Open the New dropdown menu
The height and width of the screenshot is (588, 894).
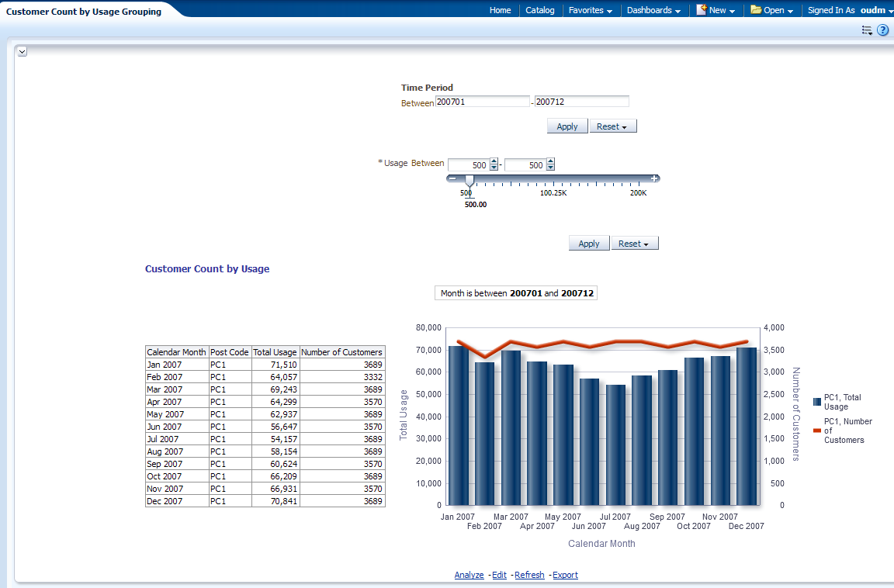(722, 10)
